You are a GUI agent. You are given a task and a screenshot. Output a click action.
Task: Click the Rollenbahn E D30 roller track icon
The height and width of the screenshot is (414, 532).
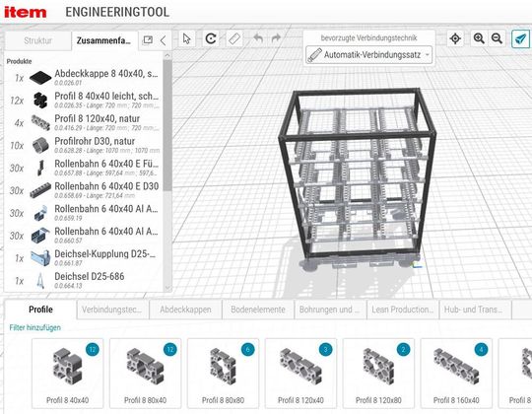(40, 190)
